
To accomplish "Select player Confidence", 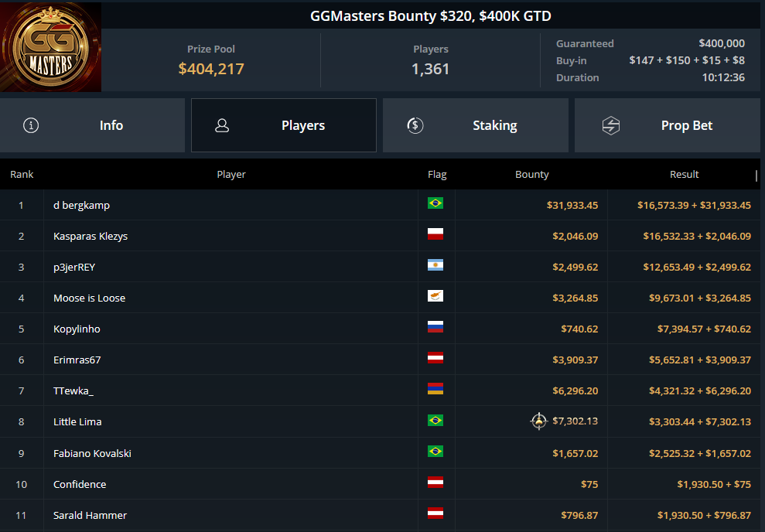I will coord(80,484).
